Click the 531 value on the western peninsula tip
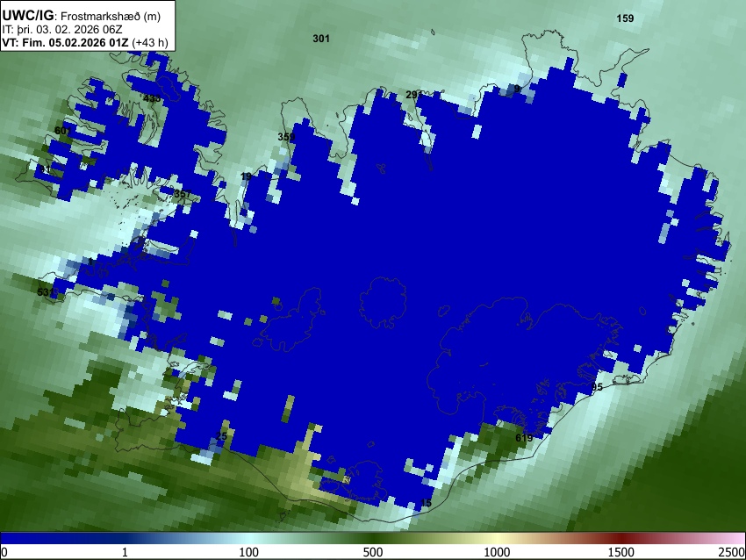746x560 pixels. (46, 291)
